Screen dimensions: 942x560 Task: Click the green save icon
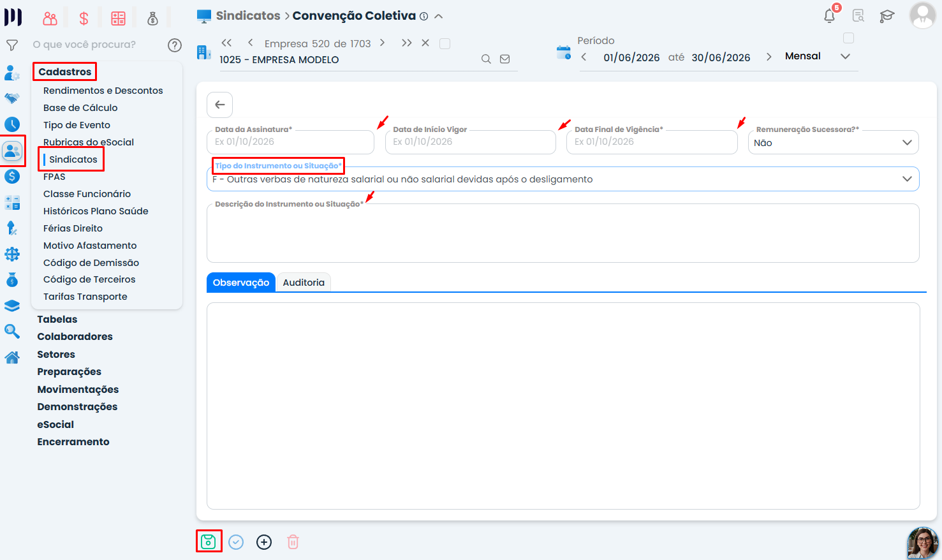pyautogui.click(x=209, y=542)
